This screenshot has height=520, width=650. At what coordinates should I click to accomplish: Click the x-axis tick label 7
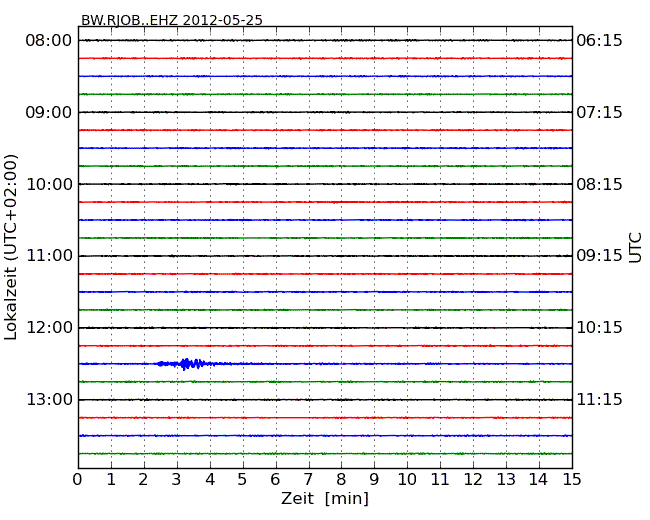click(308, 479)
